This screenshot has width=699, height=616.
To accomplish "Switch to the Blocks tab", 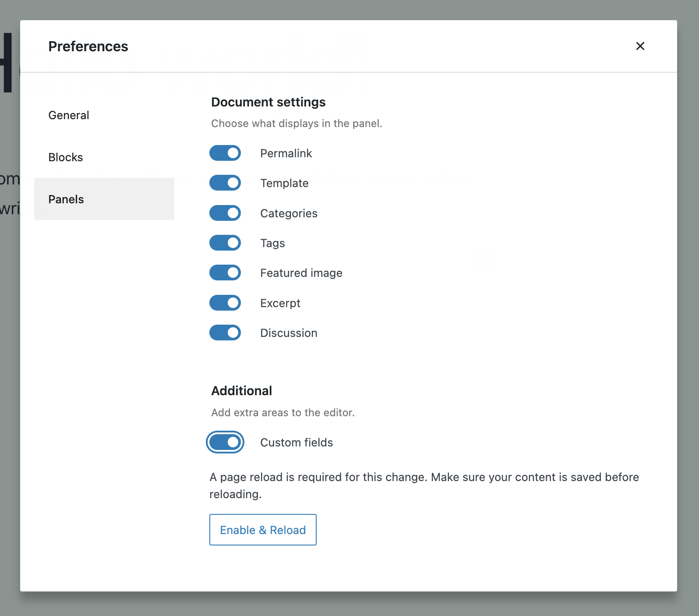I will pyautogui.click(x=104, y=157).
